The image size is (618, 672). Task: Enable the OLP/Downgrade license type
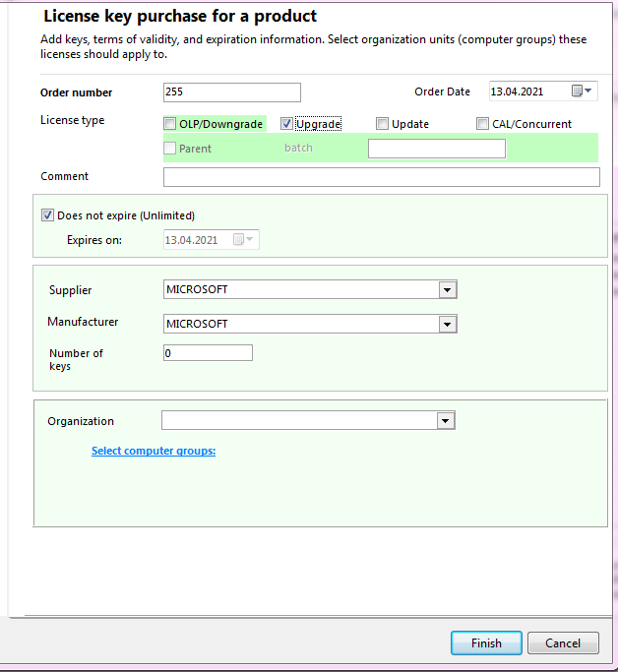tap(170, 124)
